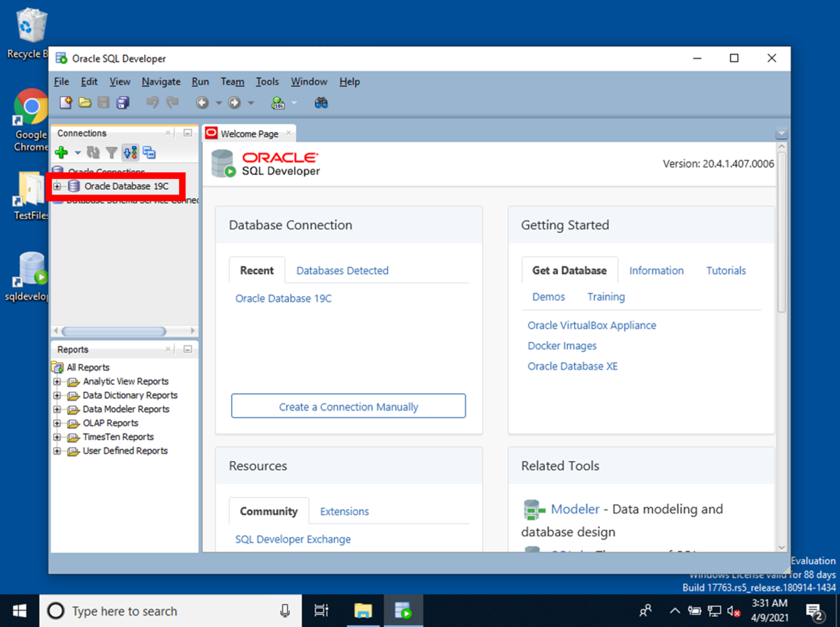The height and width of the screenshot is (627, 840).
Task: Click the New file toolbar icon
Action: [x=66, y=103]
